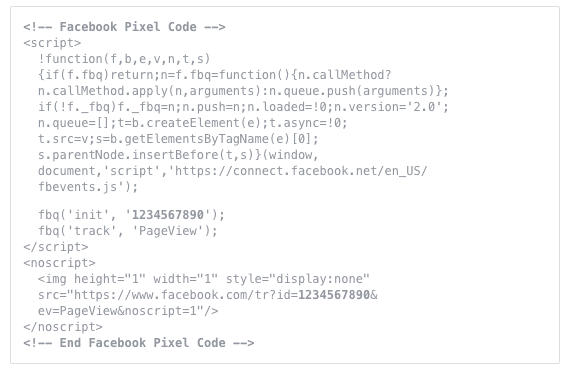The height and width of the screenshot is (378, 577).
Task: Click the connect.facebook.net URL text
Action: click(x=301, y=171)
